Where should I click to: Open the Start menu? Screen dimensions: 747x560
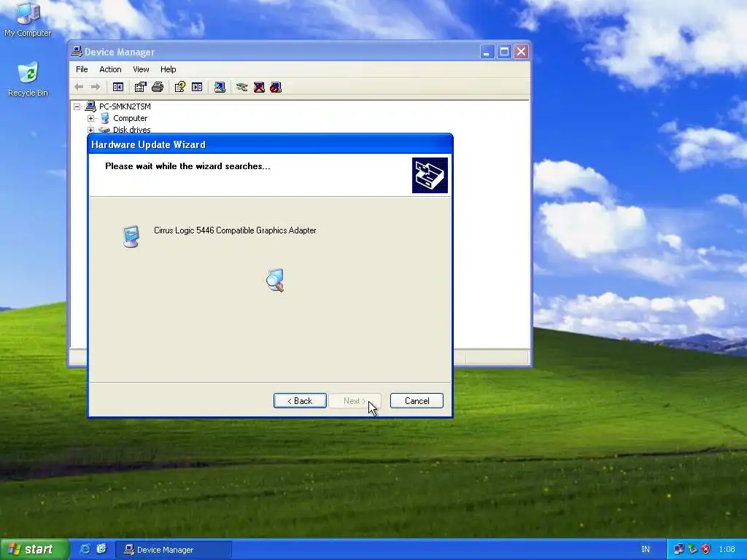click(34, 550)
